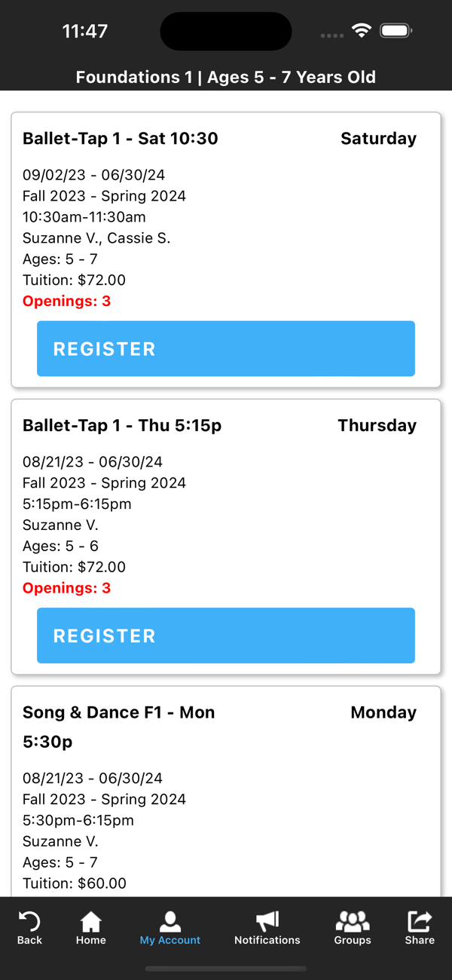Tap Openings: 3 on the Thursday class
Viewport: 452px width, 980px height.
(x=66, y=588)
